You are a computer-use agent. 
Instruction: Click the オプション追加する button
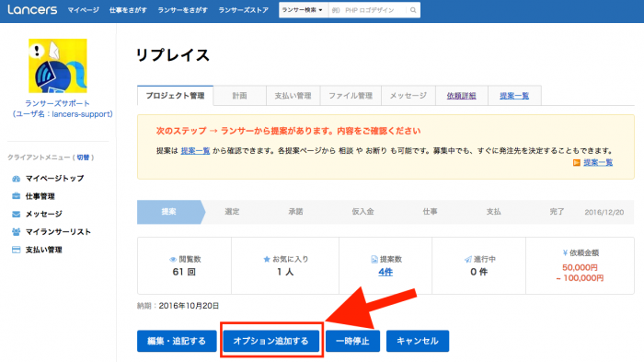[271, 341]
